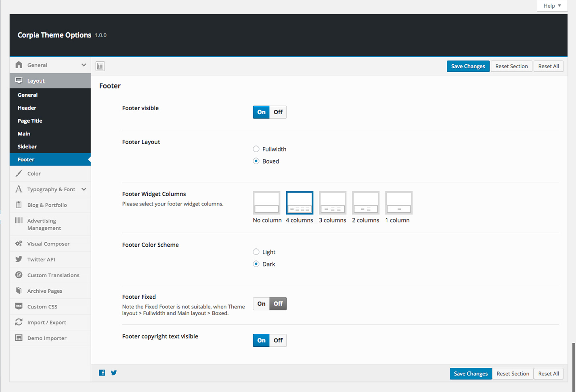Pick the 1 column footer widget icon
The width and height of the screenshot is (576, 392).
point(398,203)
